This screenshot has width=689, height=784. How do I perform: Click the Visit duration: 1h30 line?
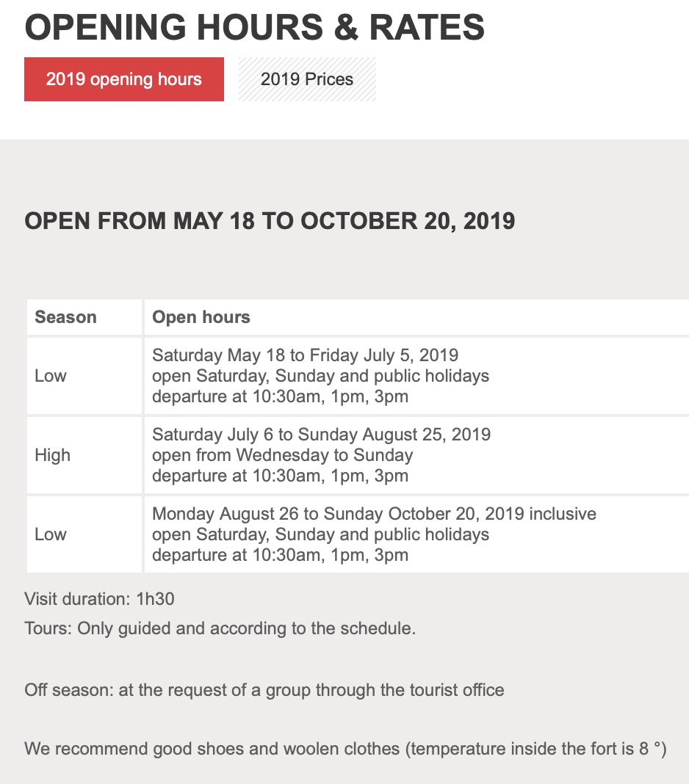pos(99,599)
